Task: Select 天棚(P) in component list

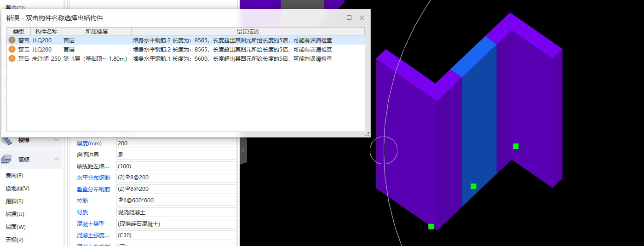Action: 14,240
